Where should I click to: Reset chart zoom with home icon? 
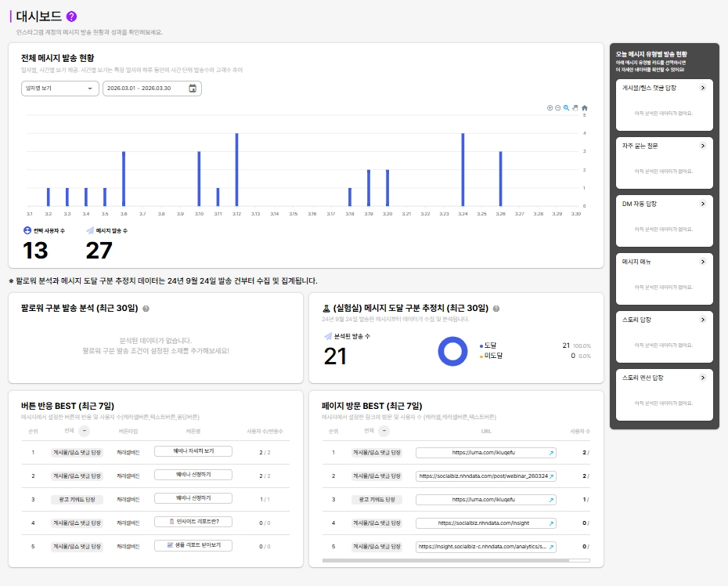585,108
